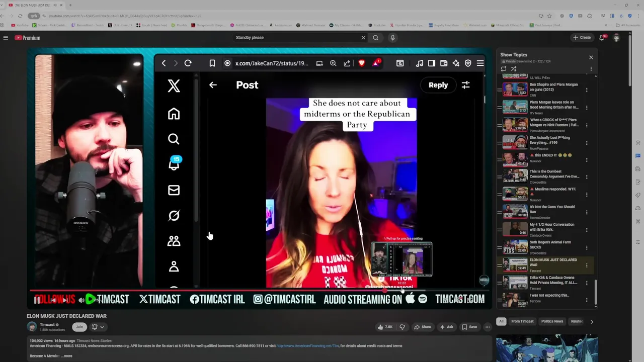The width and height of the screenshot is (644, 362).
Task: Open the Create button
Action: [x=582, y=38]
